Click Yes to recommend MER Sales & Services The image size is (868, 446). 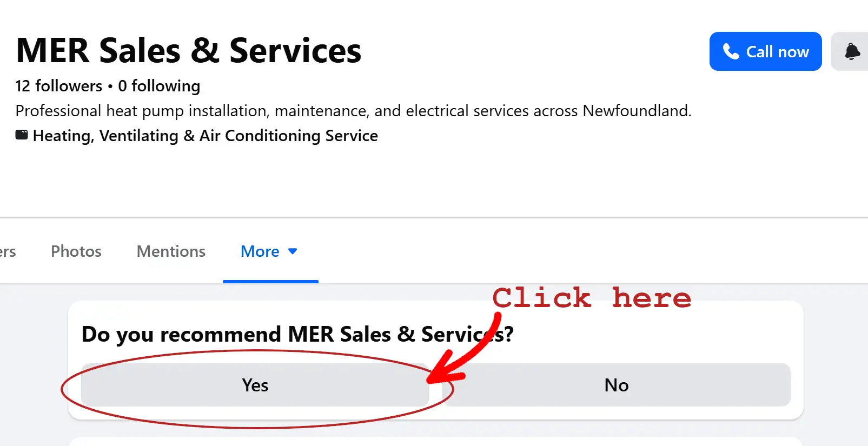(255, 385)
